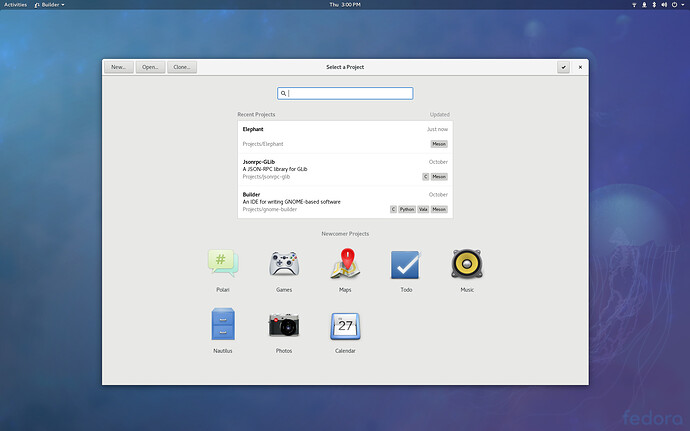Open the Builder app menu dropdown
The image size is (690, 431).
point(51,5)
